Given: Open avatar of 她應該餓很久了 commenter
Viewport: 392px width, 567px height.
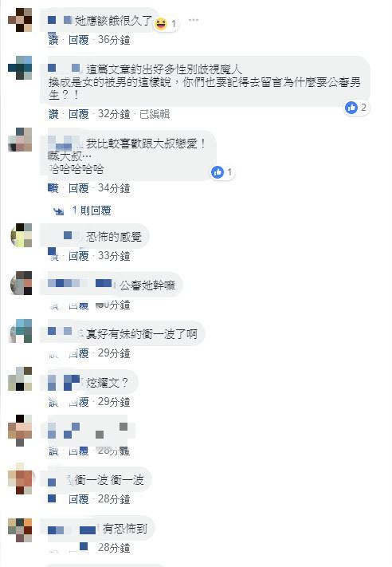Looking at the screenshot, I should pyautogui.click(x=20, y=20).
